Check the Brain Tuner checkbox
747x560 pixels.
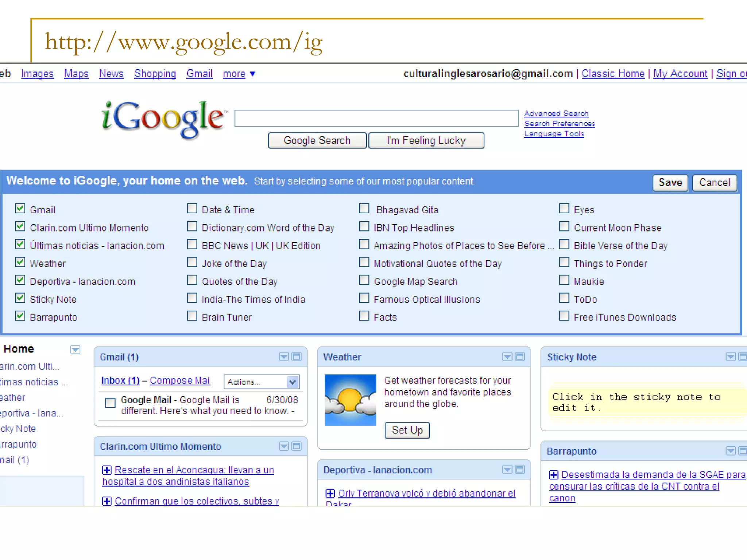click(192, 316)
